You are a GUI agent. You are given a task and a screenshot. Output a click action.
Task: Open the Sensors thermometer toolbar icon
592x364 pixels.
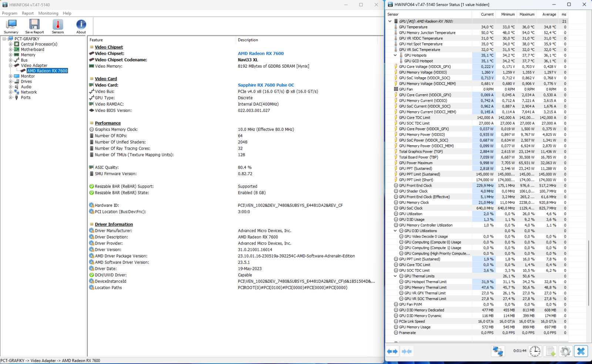click(x=58, y=27)
